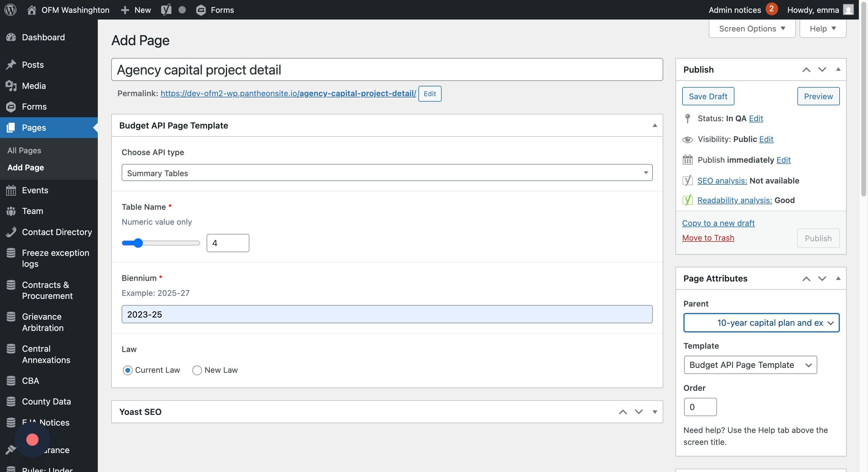The width and height of the screenshot is (868, 472).
Task: Click the Table Name range slider
Action: tap(161, 243)
